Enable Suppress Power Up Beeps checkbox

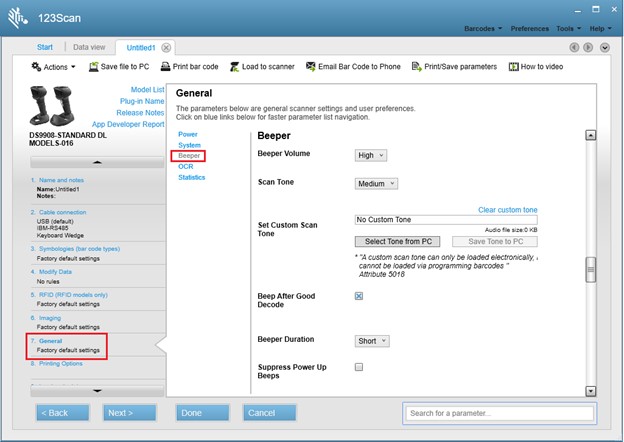(x=359, y=368)
